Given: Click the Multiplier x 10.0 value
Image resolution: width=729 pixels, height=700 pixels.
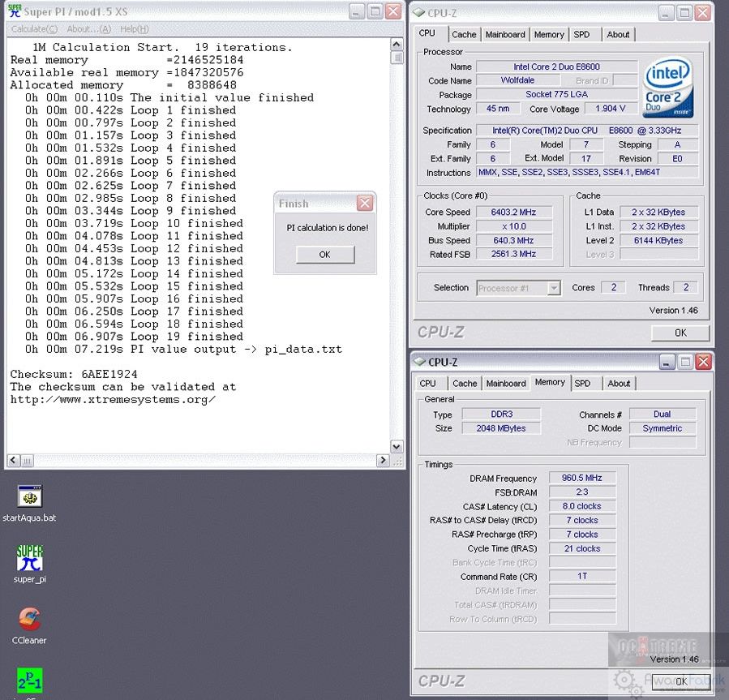Looking at the screenshot, I should (513, 226).
